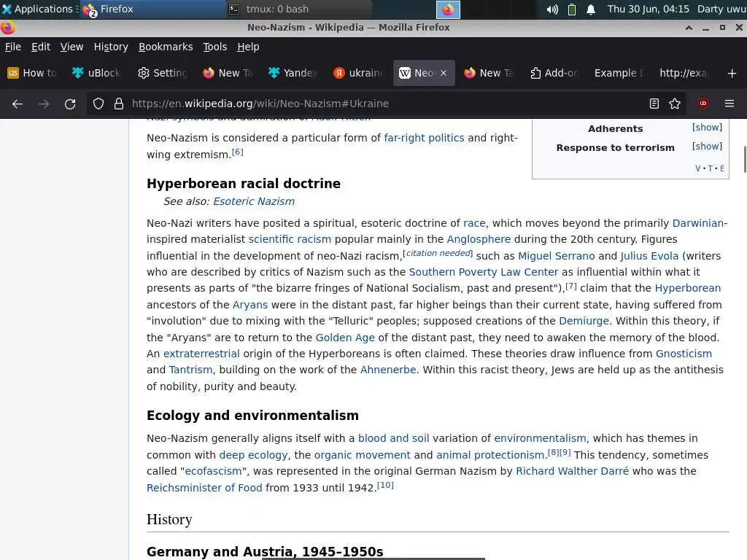Click the page vertical scrollbar
The image size is (747, 560).
click(x=745, y=160)
